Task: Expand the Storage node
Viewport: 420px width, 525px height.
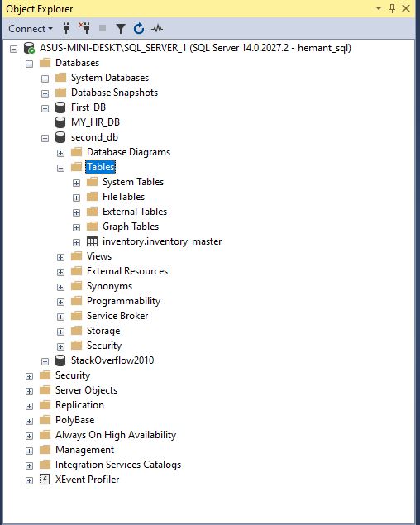Action: coord(60,332)
